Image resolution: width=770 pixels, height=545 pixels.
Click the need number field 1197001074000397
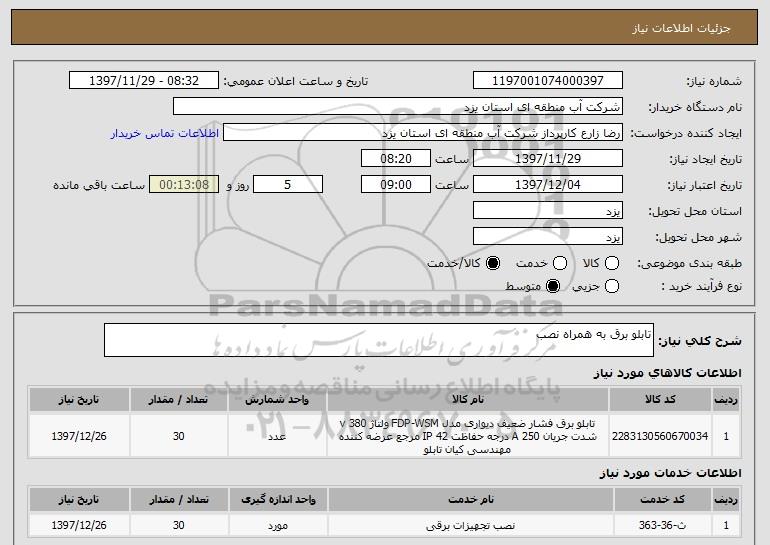tap(548, 81)
